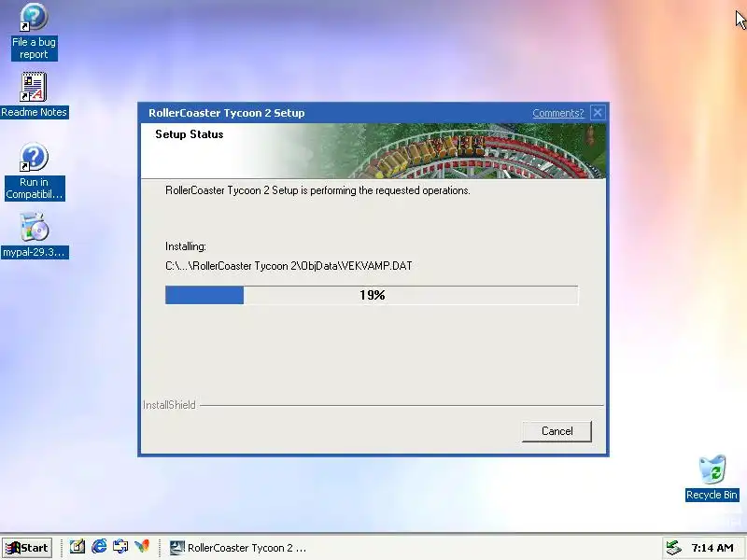The image size is (747, 560).
Task: Click the Installing: label
Action: pos(186,246)
